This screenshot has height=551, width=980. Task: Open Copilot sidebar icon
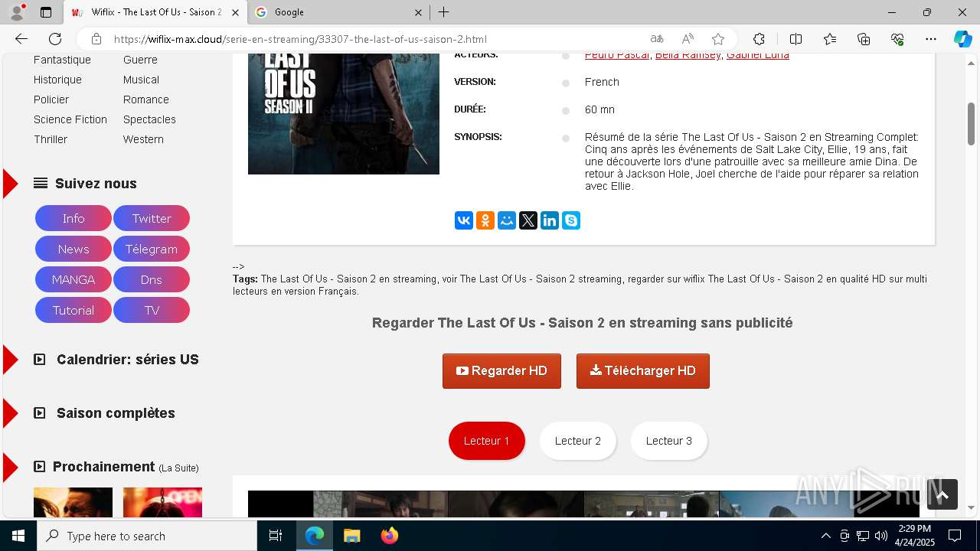pos(962,39)
